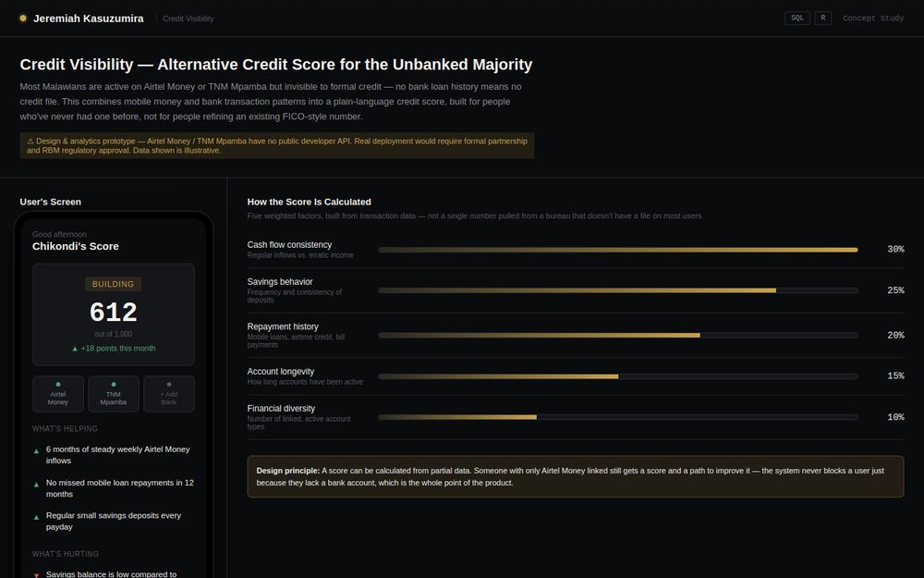Image resolution: width=924 pixels, height=578 pixels.
Task: Click the Concept Study label
Action: click(x=873, y=18)
